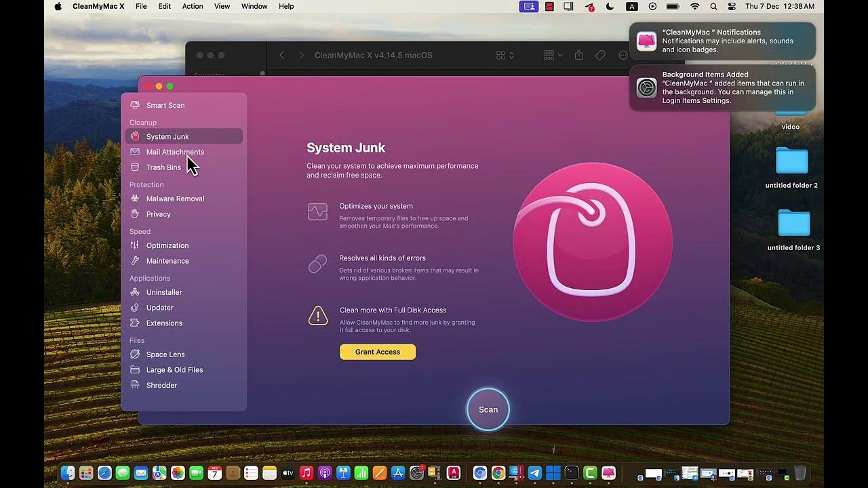Image resolution: width=868 pixels, height=488 pixels.
Task: Open Music from the Dock
Action: click(x=306, y=473)
